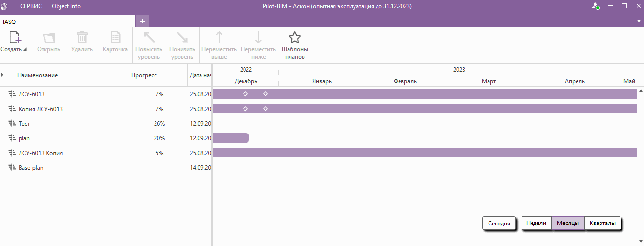Screen dimensions: 644x246
Task: Add a new tab with plus button
Action: pos(142,21)
